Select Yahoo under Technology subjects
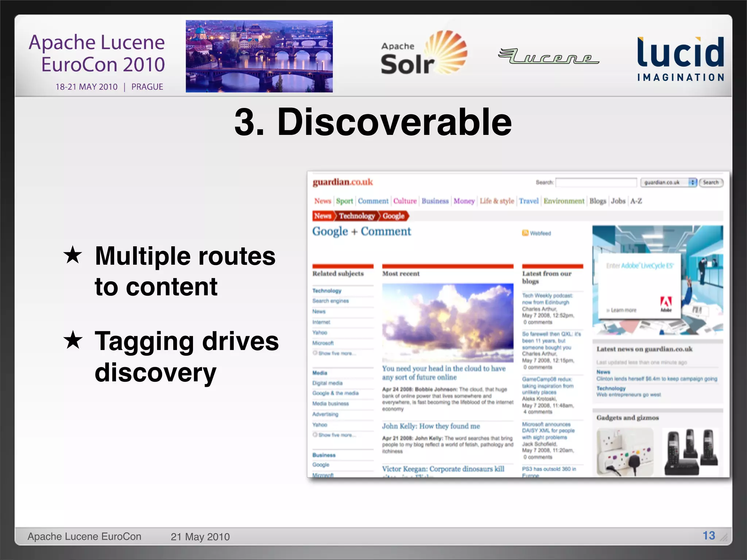The width and height of the screenshot is (747, 560). (x=320, y=332)
